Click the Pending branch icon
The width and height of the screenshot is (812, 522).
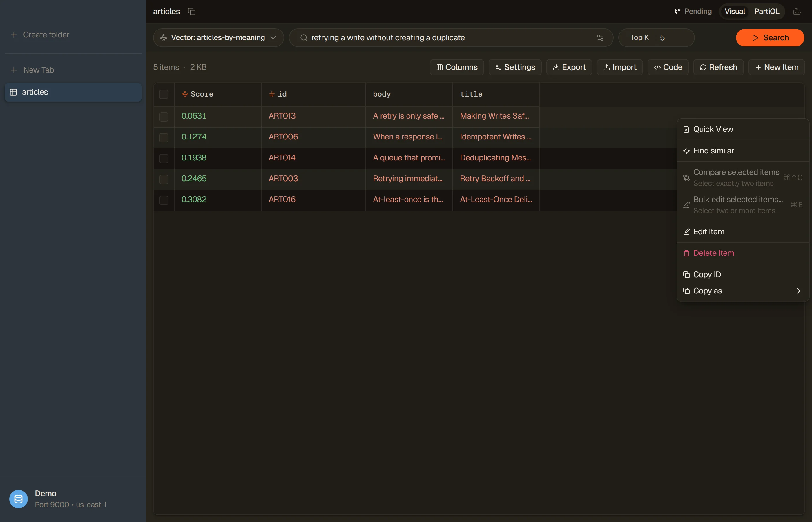[677, 12]
